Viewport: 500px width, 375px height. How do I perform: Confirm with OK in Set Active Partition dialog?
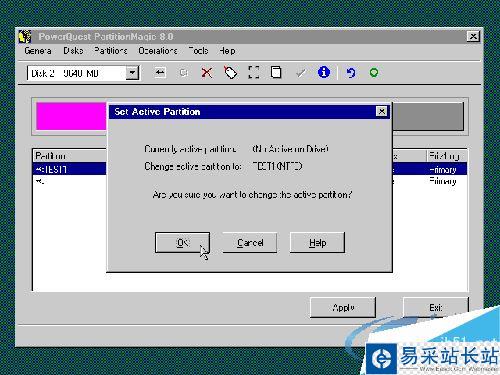[x=182, y=242]
